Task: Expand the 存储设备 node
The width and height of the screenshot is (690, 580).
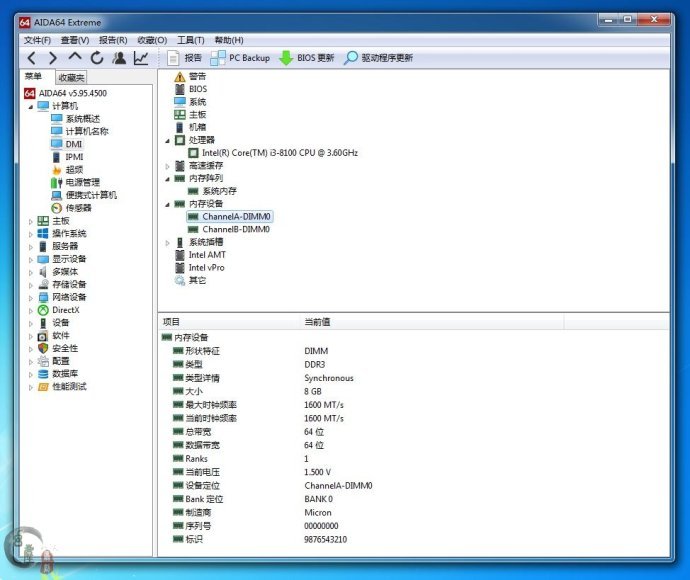Action: pyautogui.click(x=31, y=286)
